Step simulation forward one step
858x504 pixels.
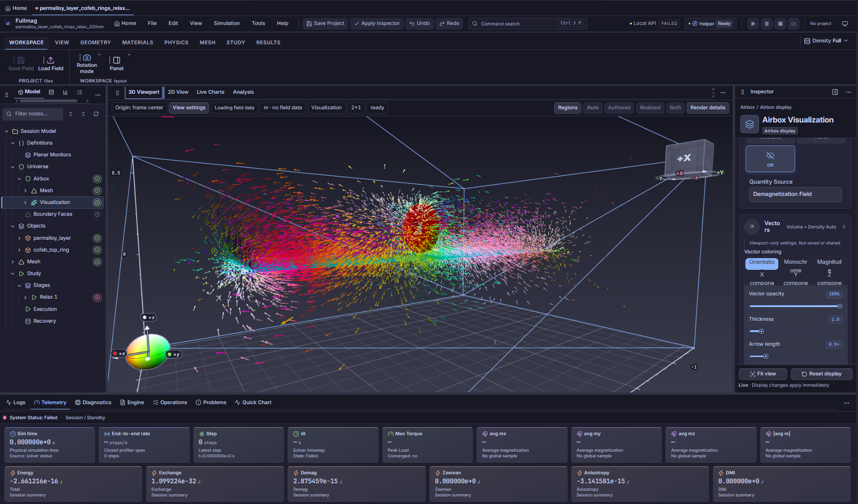pyautogui.click(x=794, y=24)
